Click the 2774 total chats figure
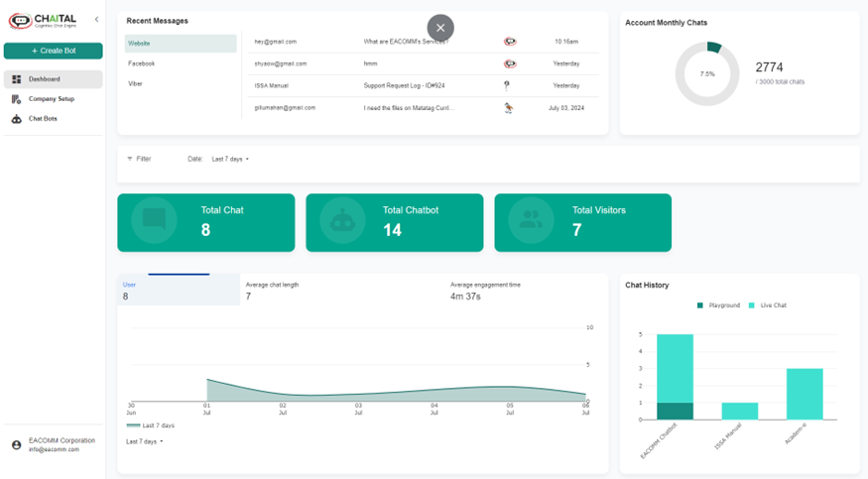The height and width of the screenshot is (479, 868). (770, 67)
